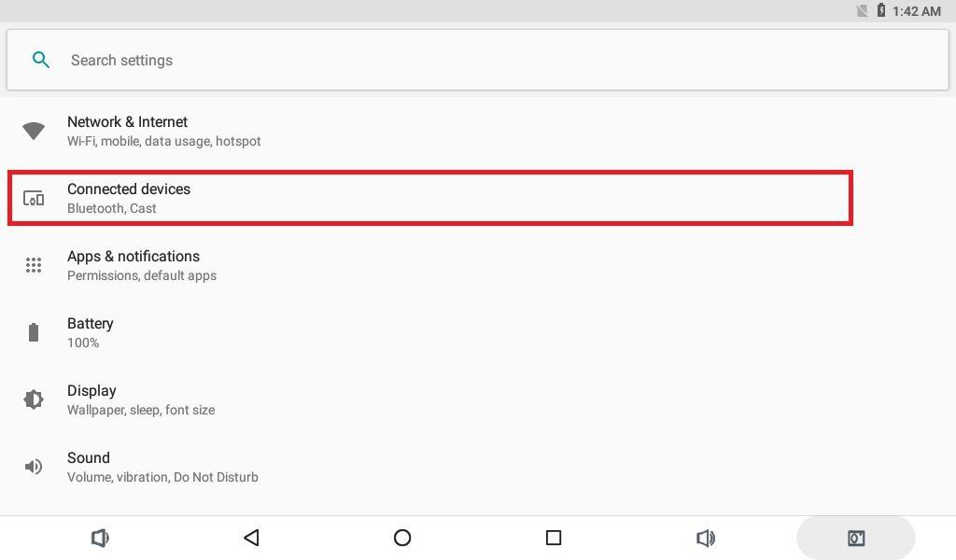Tap the speaker icon beside Sound
956x560 pixels.
[34, 467]
